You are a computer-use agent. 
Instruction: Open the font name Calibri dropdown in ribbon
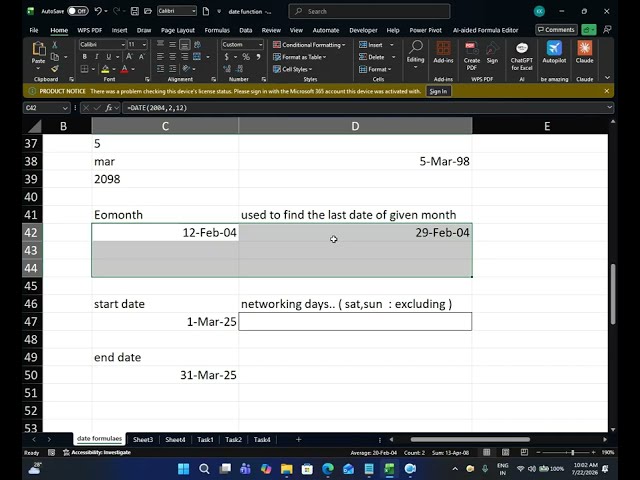[123, 44]
